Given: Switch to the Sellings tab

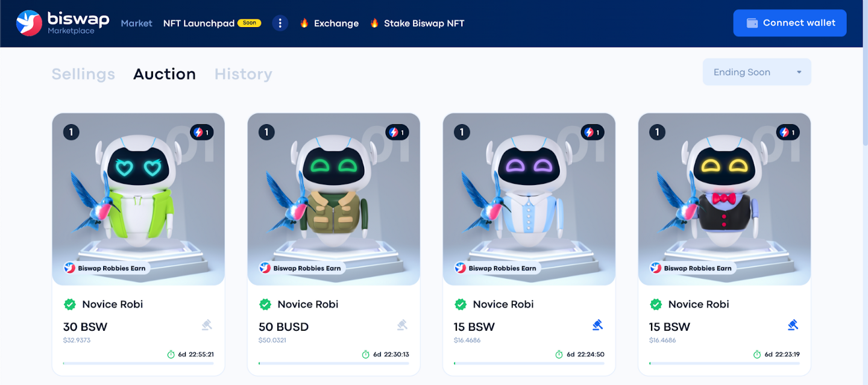Looking at the screenshot, I should [x=83, y=74].
